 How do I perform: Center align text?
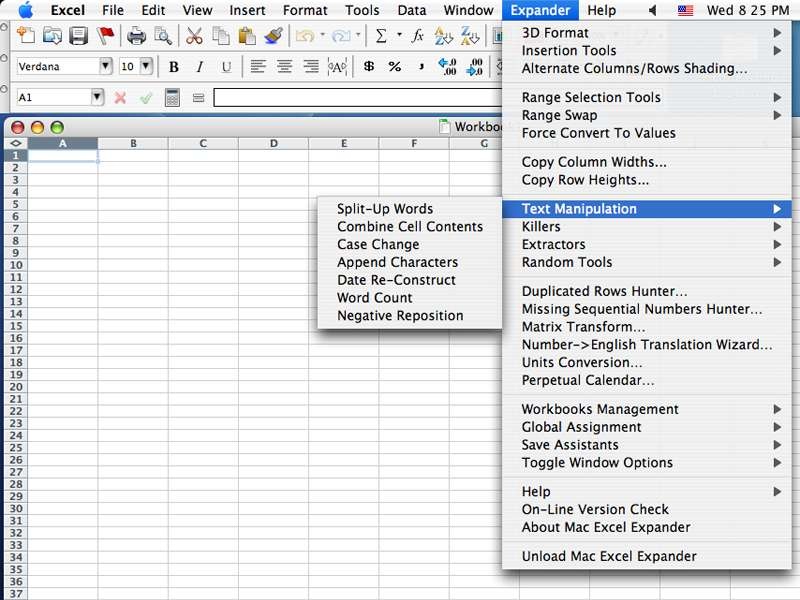pos(284,67)
